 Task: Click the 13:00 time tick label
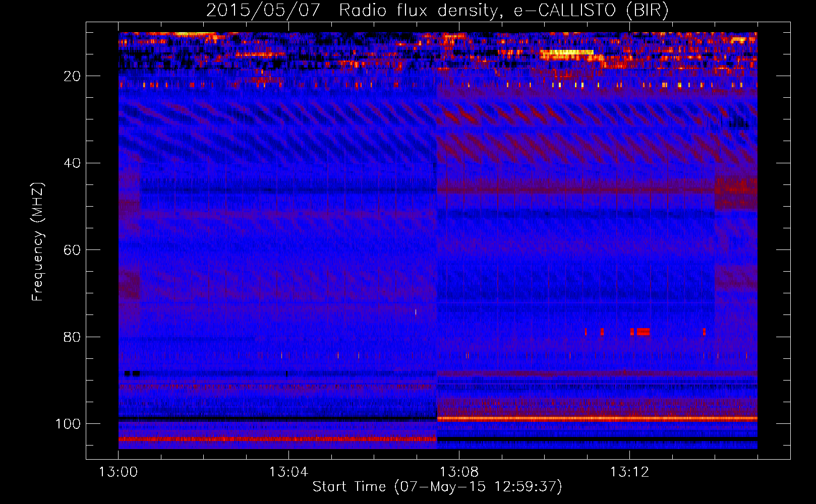[118, 472]
